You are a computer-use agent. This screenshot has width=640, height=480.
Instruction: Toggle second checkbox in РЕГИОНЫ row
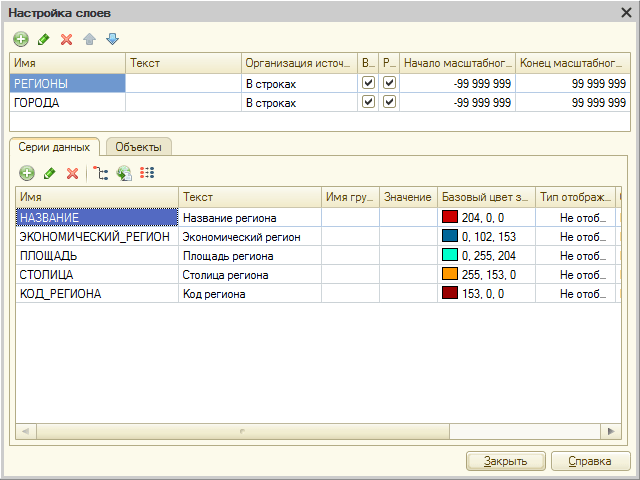coord(389,83)
